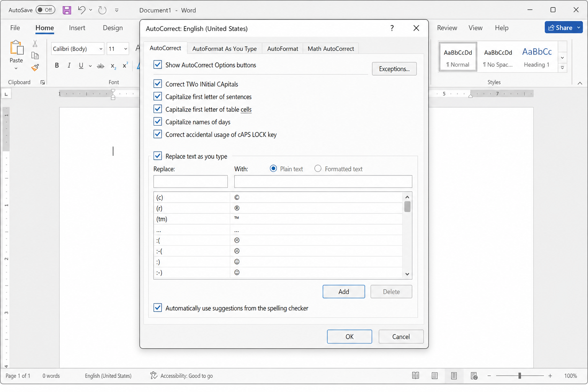Click the dialog Help question mark
Viewport: 588px width, 392px height.
tap(392, 28)
